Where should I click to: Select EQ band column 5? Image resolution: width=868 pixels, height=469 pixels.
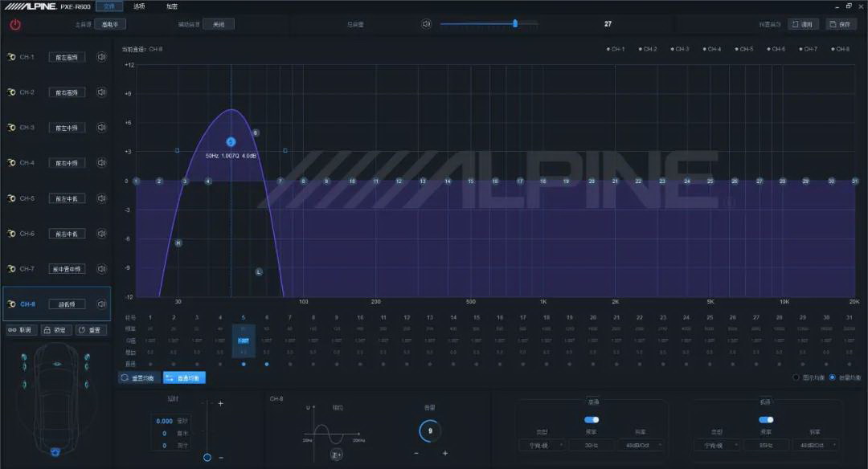tap(244, 341)
